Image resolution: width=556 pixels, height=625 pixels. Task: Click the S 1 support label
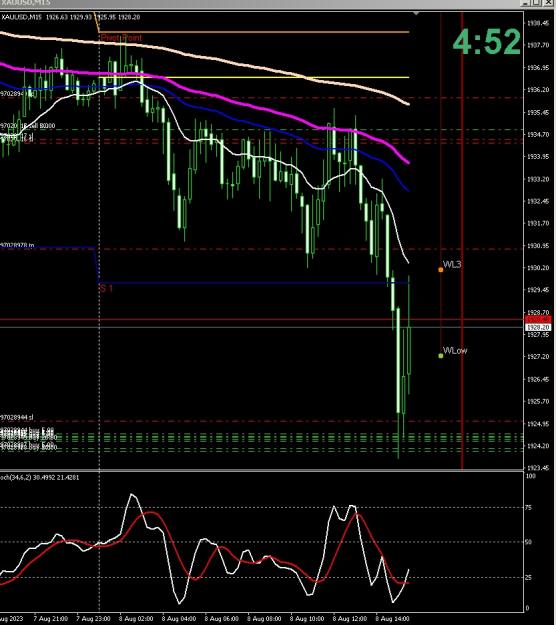point(106,288)
